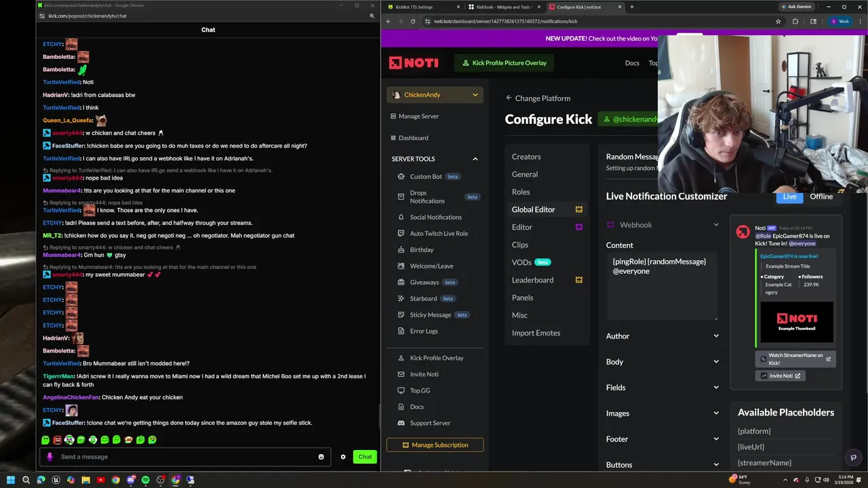The height and width of the screenshot is (488, 868).
Task: Click the Chrome address bar URL
Action: [505, 21]
